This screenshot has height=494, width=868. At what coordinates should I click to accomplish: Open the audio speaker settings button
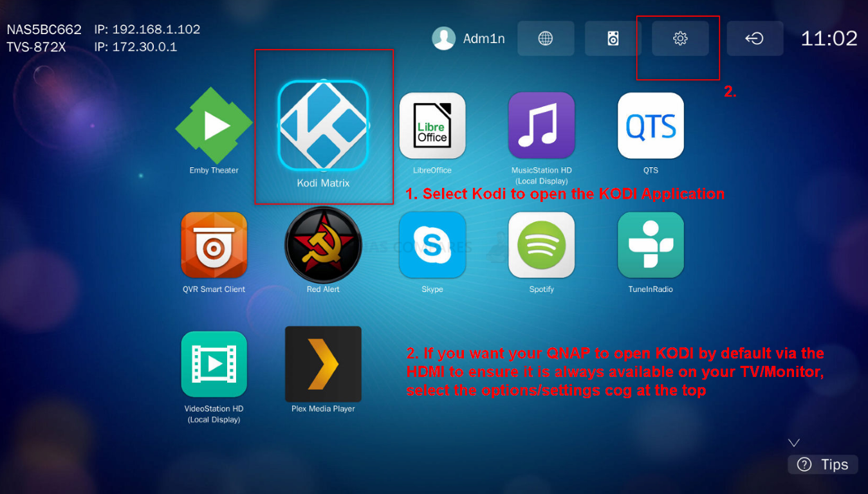pyautogui.click(x=613, y=39)
